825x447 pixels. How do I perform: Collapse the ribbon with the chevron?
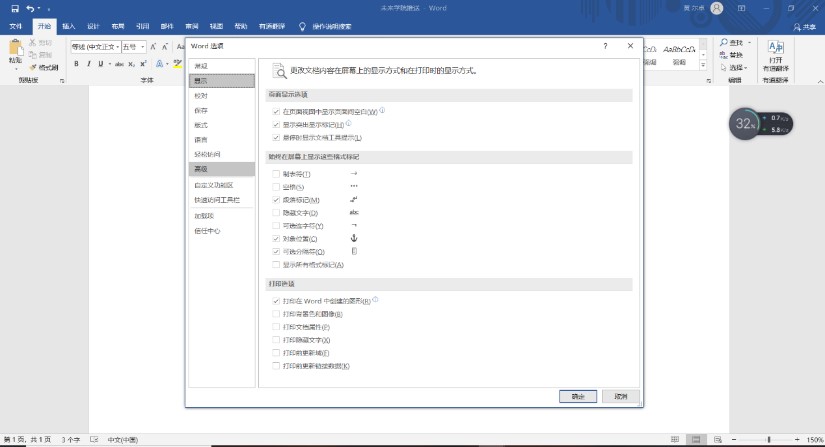[820, 81]
